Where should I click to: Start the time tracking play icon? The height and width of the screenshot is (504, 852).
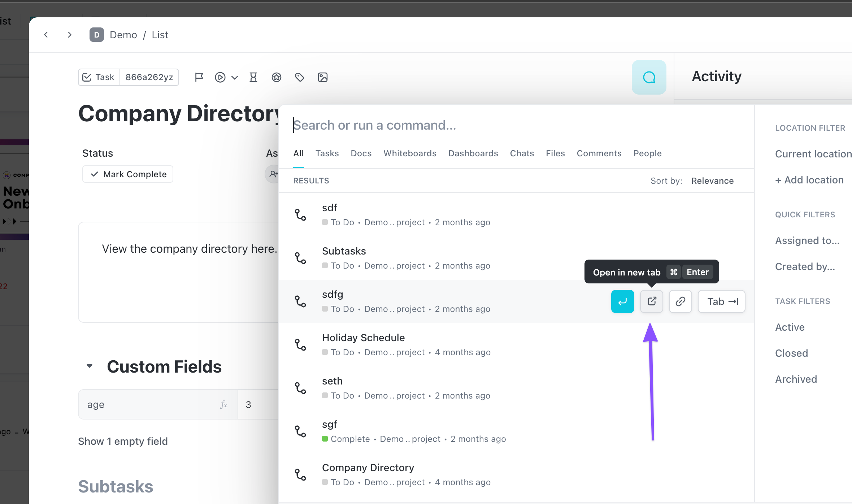[x=220, y=77]
